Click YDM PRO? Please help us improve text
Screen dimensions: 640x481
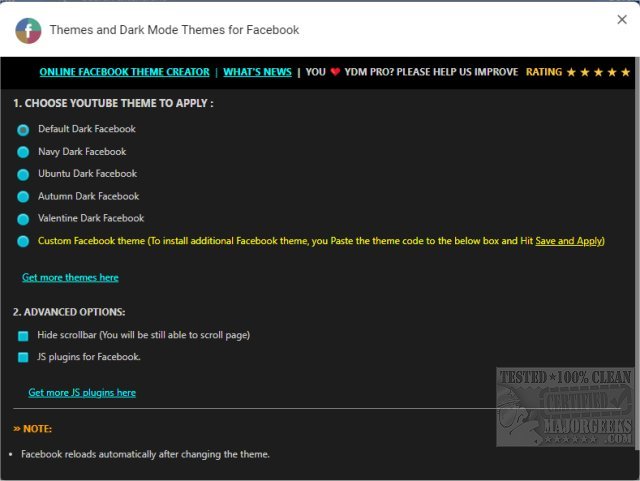431,72
